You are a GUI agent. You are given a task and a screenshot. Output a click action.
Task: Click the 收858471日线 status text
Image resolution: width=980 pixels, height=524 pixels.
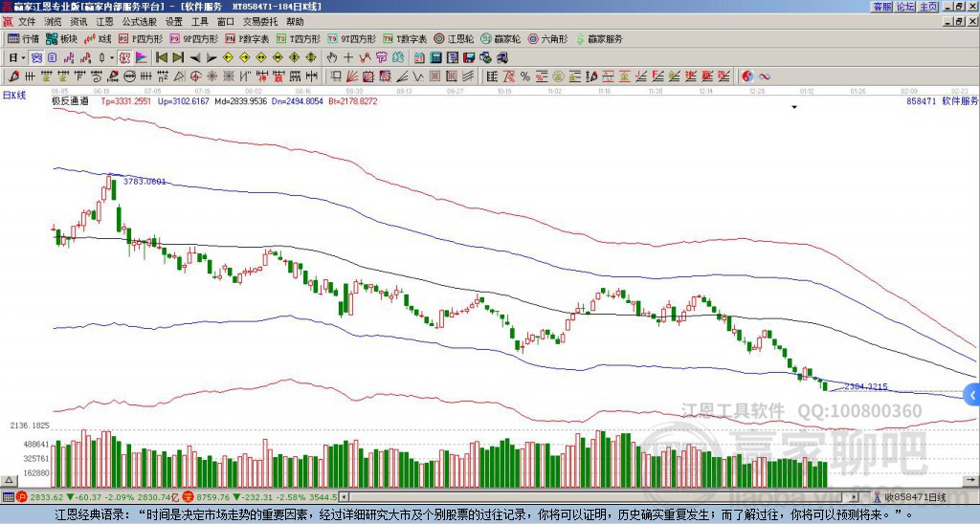click(915, 497)
